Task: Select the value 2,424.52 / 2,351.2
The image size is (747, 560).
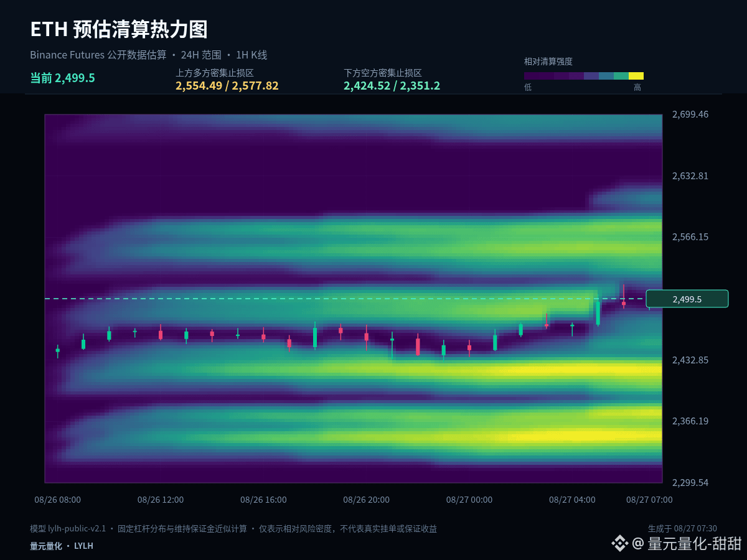Action: 392,86
